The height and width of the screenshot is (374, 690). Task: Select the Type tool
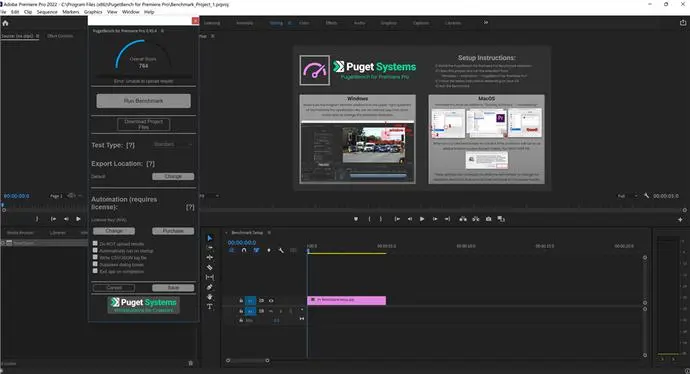coord(209,307)
